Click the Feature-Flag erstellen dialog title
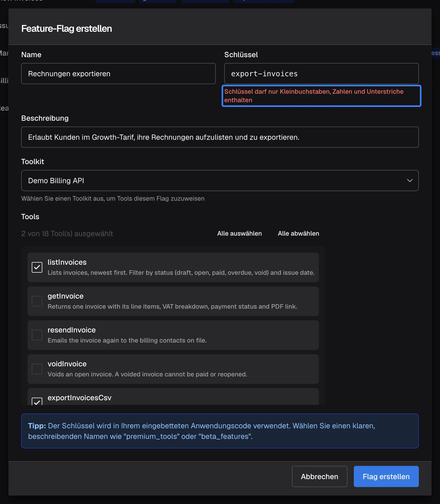 click(67, 29)
